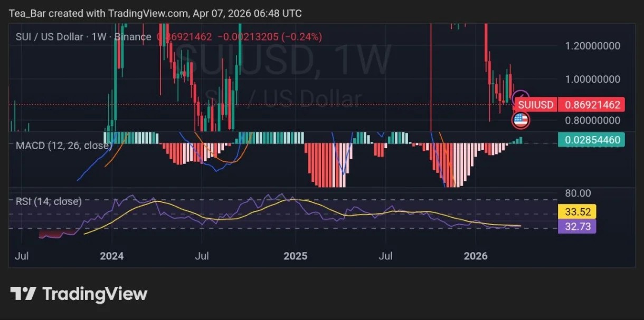Click the 2025 label on the time axis
The image size is (644, 320).
[296, 256]
